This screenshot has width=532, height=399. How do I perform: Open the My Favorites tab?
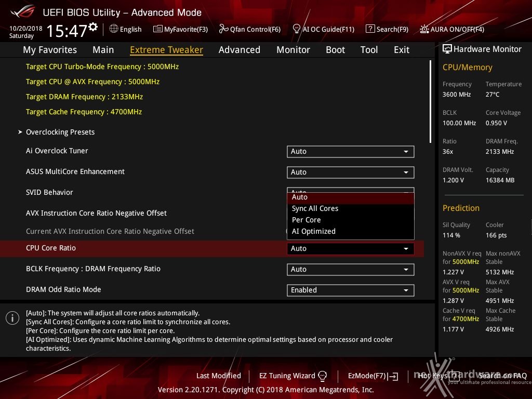coord(50,50)
